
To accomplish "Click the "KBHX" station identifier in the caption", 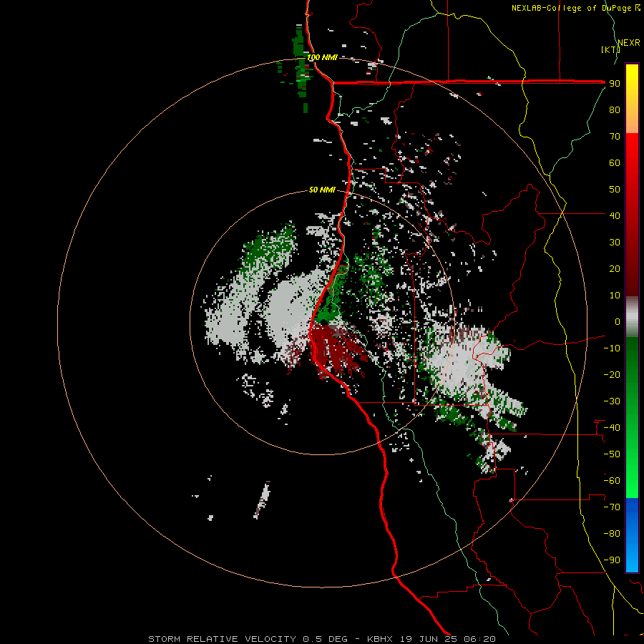I will tap(379, 639).
